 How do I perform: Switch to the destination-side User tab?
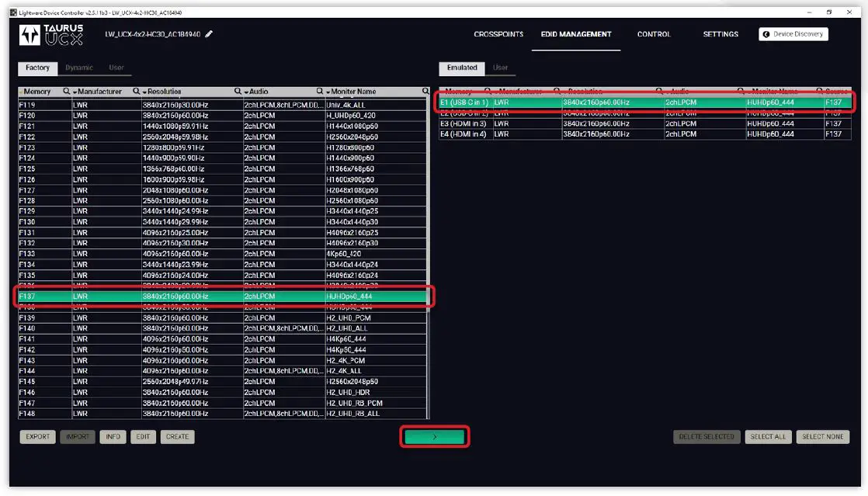(x=500, y=68)
